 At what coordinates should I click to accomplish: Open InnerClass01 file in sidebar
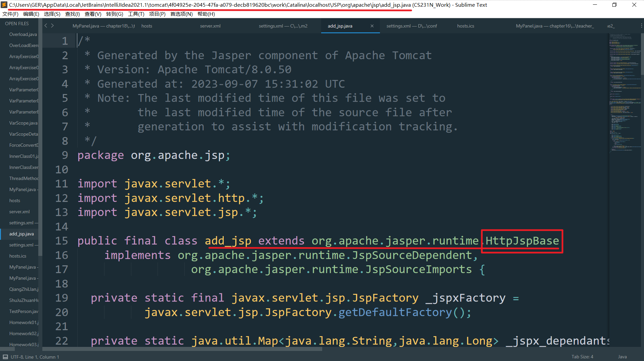24,156
